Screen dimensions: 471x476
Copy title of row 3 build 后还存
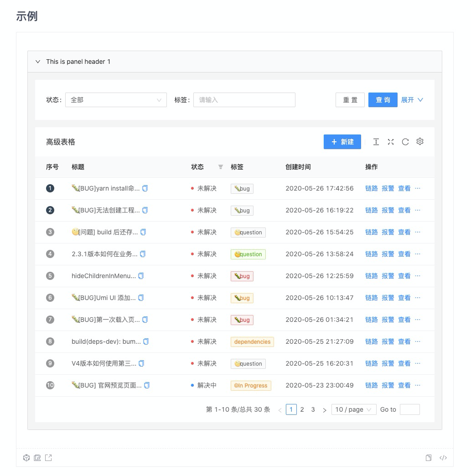143,232
